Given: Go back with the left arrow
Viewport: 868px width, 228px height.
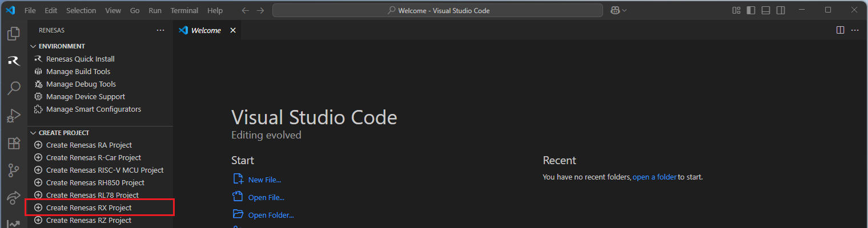Looking at the screenshot, I should [x=245, y=10].
